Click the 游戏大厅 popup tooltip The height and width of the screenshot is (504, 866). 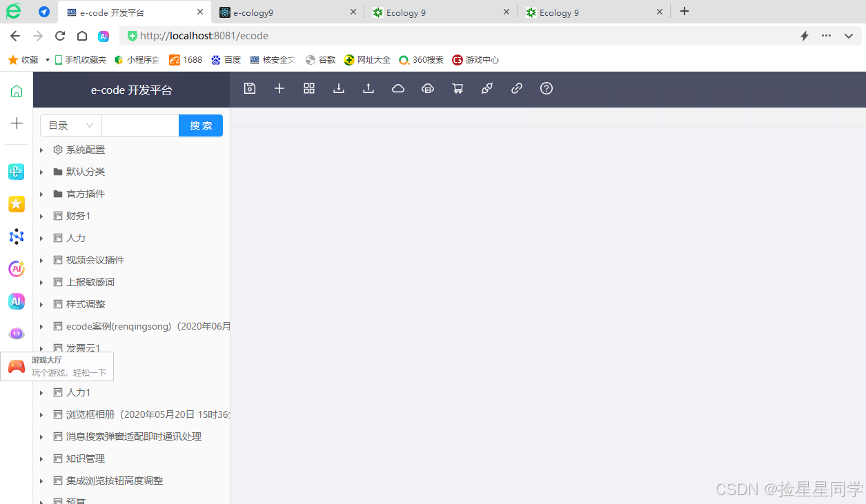point(57,366)
